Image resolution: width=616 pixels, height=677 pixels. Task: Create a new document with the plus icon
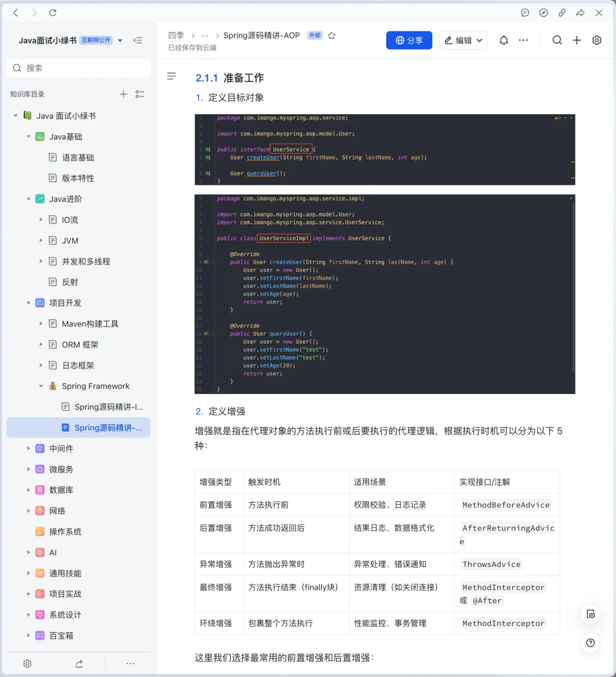tap(577, 40)
